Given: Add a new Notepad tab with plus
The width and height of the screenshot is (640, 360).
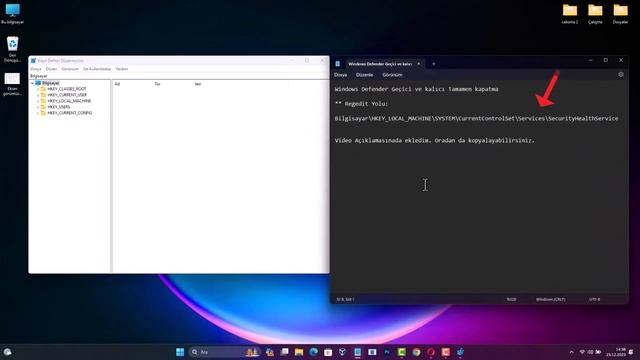Looking at the screenshot, I should tap(433, 64).
